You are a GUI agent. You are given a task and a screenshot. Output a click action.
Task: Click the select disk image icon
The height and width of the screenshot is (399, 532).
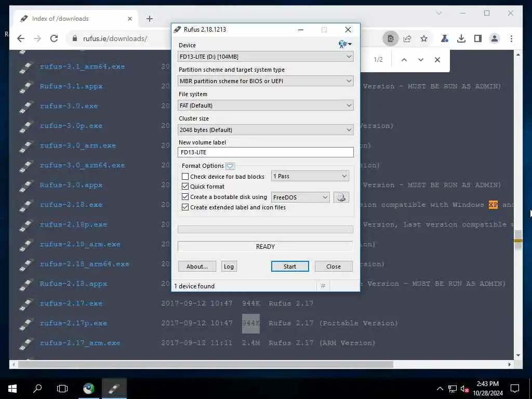pyautogui.click(x=341, y=197)
